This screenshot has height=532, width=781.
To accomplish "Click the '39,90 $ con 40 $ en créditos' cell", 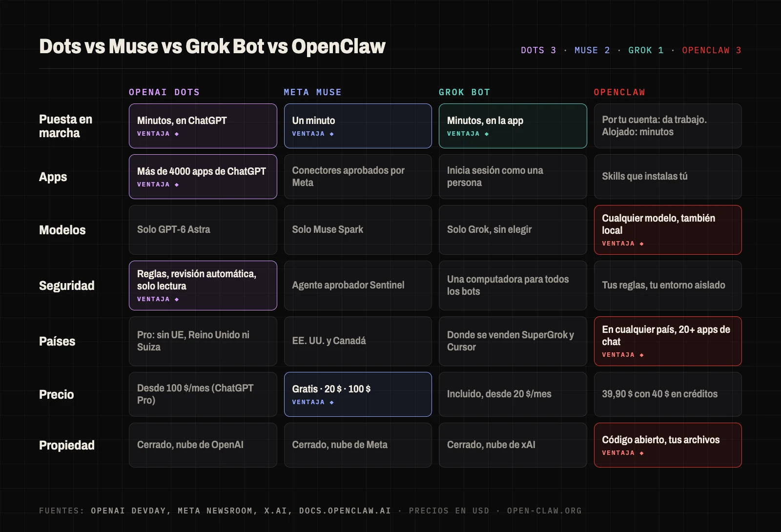I will 668,394.
